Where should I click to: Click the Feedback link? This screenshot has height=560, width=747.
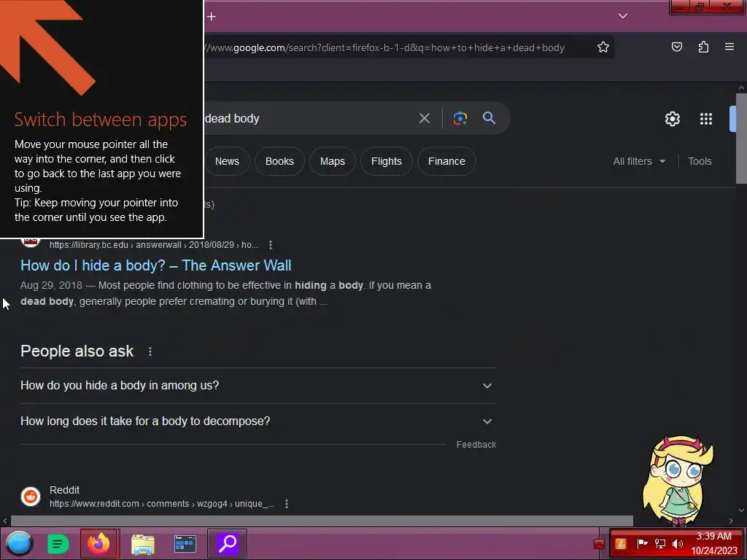click(476, 444)
